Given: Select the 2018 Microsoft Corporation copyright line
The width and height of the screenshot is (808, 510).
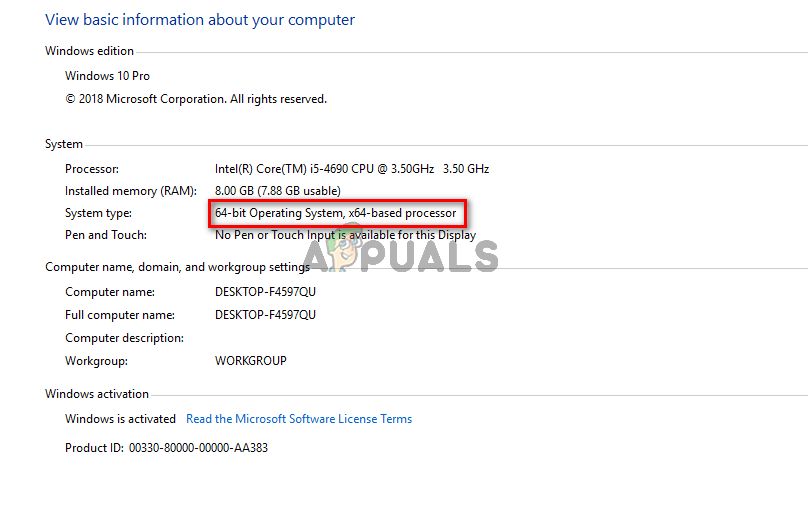Looking at the screenshot, I should click(196, 99).
